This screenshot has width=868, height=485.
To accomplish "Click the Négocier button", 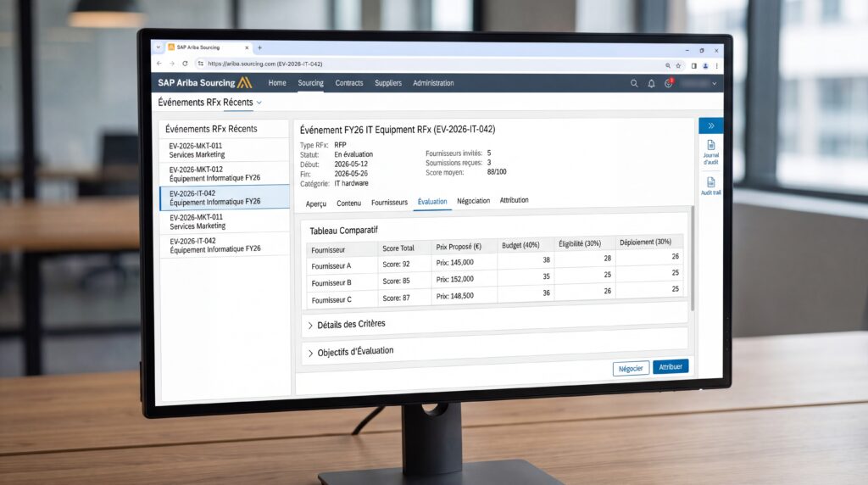I will click(x=631, y=369).
